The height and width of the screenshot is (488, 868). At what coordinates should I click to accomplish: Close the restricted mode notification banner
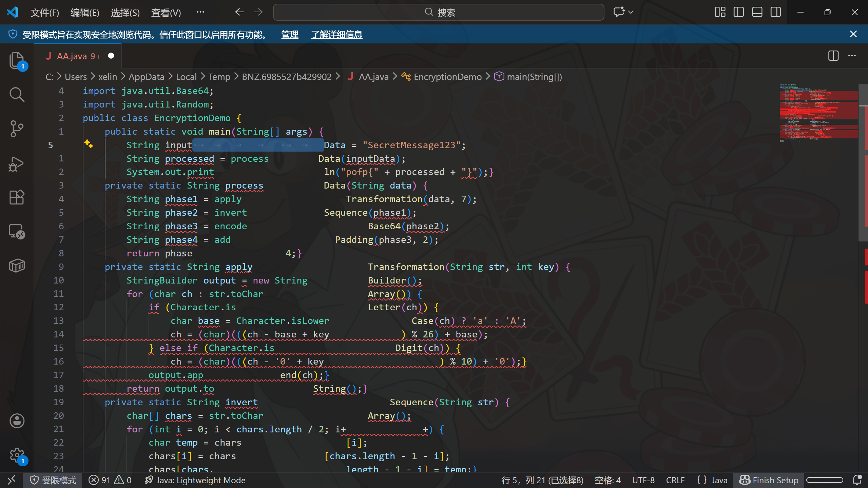(x=853, y=34)
